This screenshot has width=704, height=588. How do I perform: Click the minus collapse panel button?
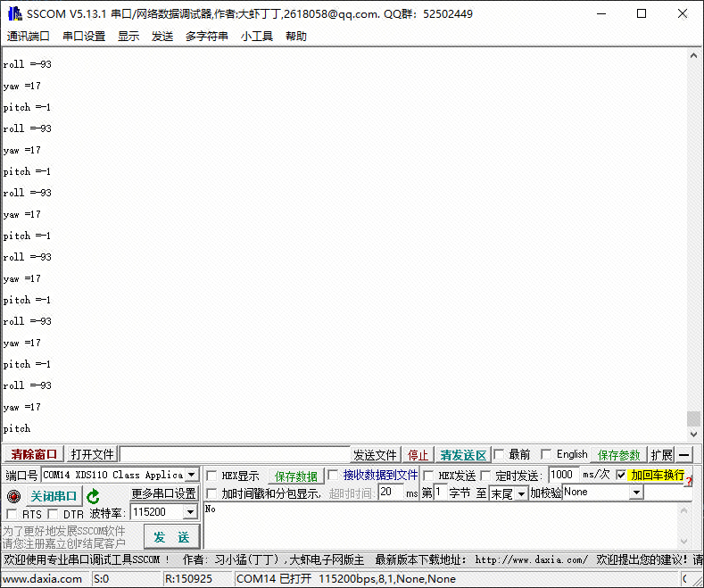[683, 455]
